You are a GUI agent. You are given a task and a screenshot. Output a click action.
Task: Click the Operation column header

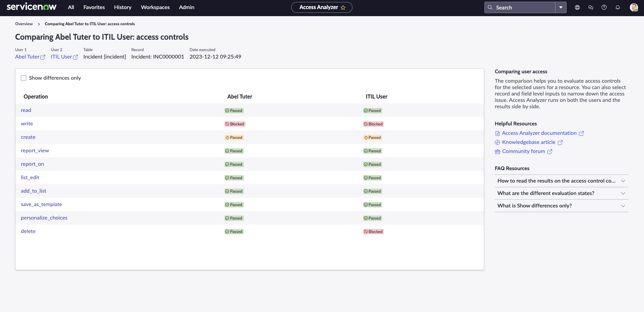(x=36, y=97)
